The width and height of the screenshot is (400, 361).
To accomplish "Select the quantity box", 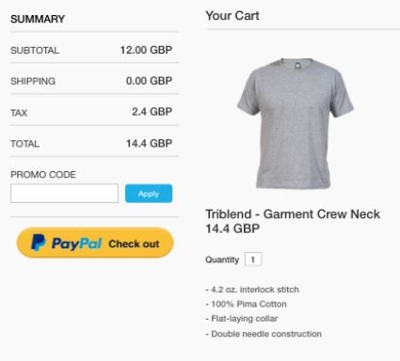I will pos(253,259).
